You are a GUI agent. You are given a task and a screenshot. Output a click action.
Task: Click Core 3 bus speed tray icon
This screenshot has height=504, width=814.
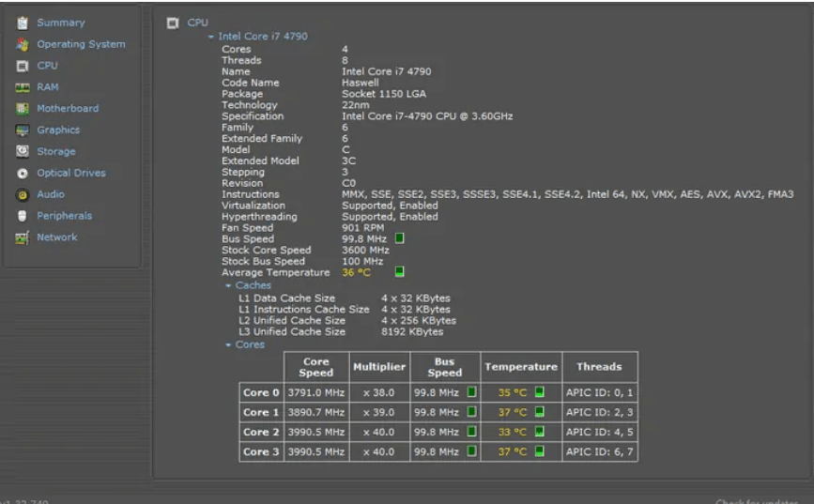[x=471, y=451]
